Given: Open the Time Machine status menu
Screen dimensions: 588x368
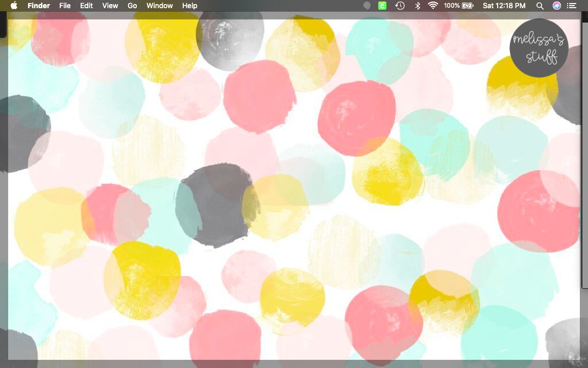Looking at the screenshot, I should point(400,6).
